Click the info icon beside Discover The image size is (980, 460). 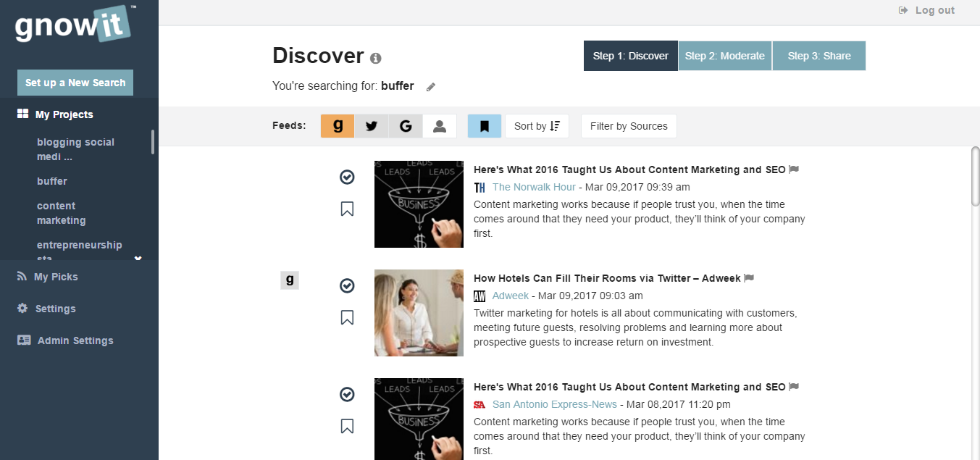pos(375,59)
